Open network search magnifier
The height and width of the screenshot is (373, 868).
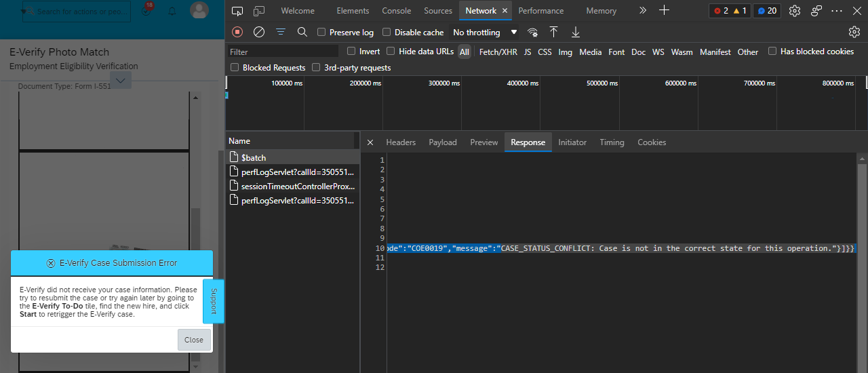[x=302, y=32]
